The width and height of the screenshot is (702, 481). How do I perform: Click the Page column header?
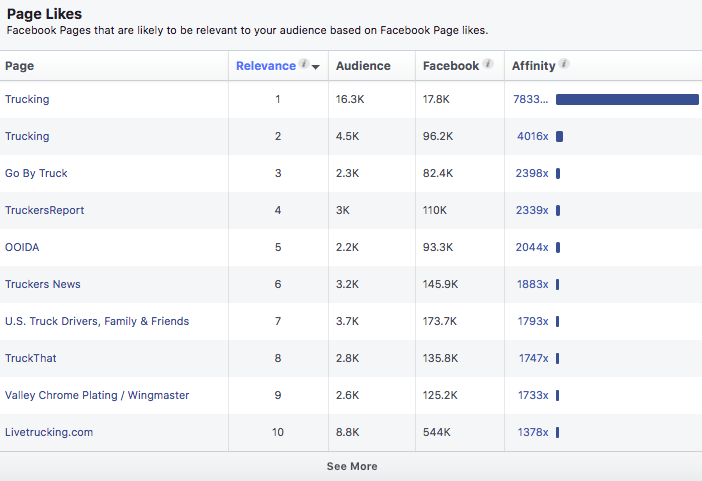point(20,66)
